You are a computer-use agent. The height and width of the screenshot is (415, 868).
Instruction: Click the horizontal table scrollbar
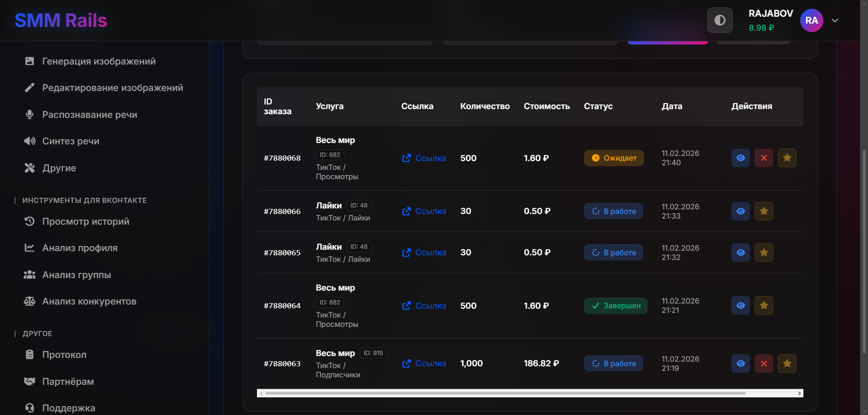(505, 393)
